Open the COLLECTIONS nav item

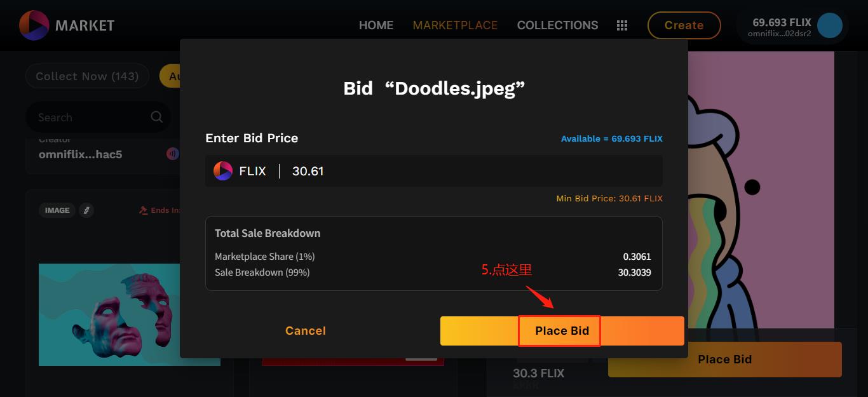557,25
